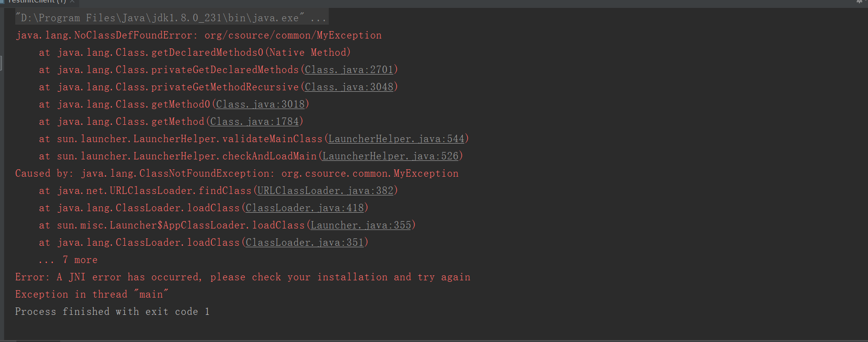
Task: Open the LauncherHelper.java:544 link
Action: (396, 139)
